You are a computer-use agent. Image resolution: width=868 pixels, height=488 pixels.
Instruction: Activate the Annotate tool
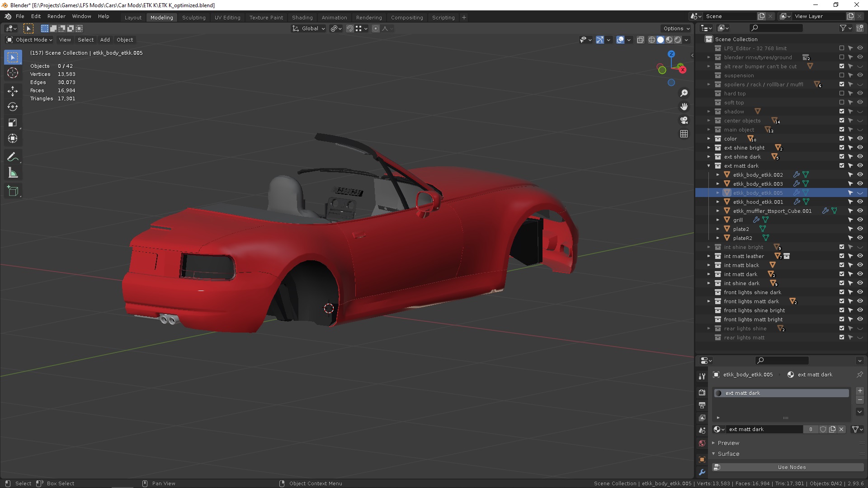pyautogui.click(x=12, y=157)
